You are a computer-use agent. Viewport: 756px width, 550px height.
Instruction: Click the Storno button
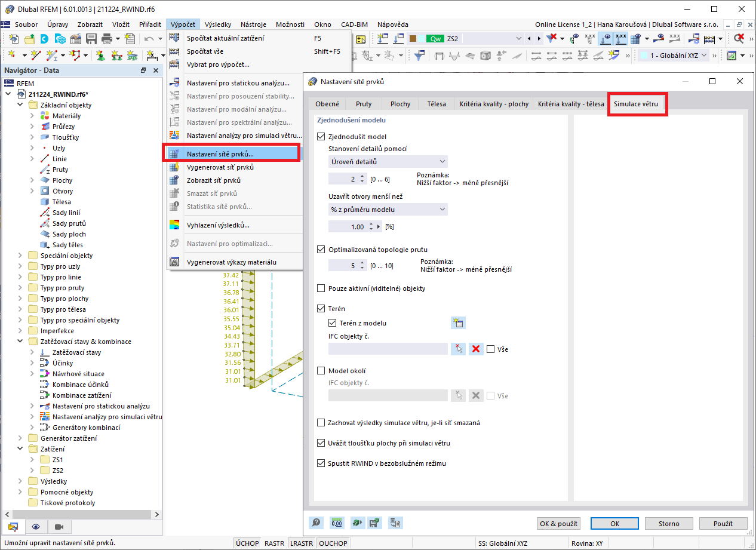[668, 523]
